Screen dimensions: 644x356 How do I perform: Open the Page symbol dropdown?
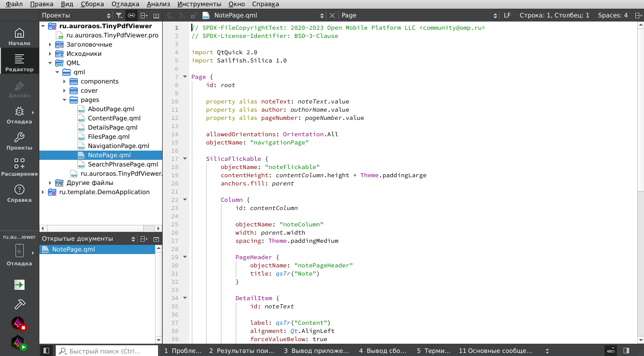419,15
